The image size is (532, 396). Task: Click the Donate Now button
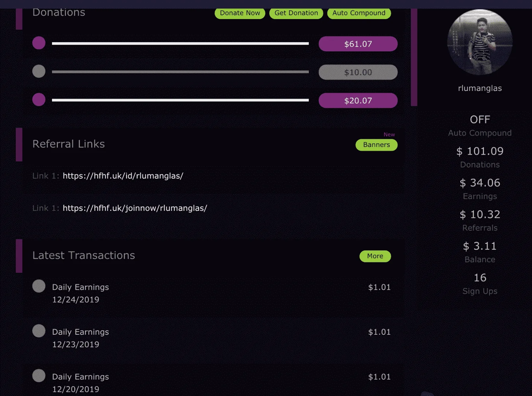click(x=240, y=13)
